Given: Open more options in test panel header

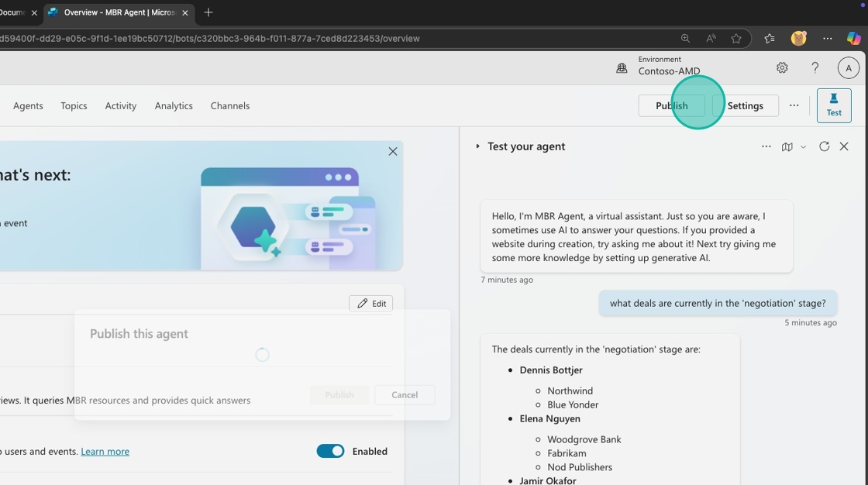Looking at the screenshot, I should [766, 146].
